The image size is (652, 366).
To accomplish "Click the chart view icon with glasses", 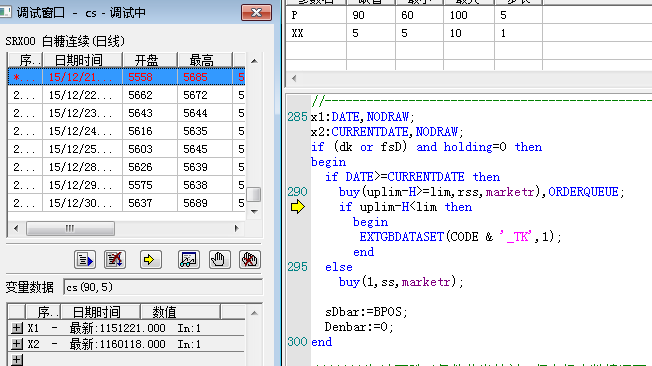I will [x=189, y=260].
